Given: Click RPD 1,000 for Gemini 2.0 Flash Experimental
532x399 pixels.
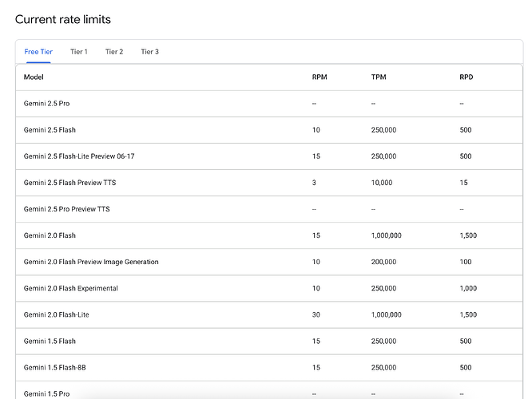Looking at the screenshot, I should tap(468, 289).
